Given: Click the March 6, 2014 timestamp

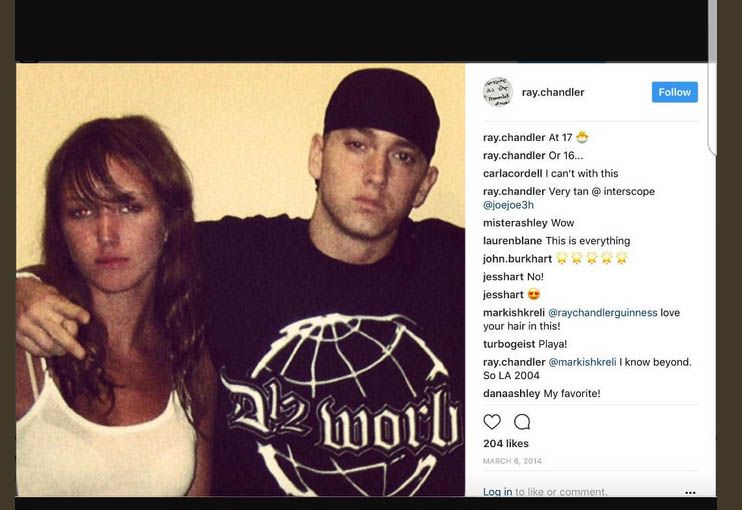Looking at the screenshot, I should point(512,461).
